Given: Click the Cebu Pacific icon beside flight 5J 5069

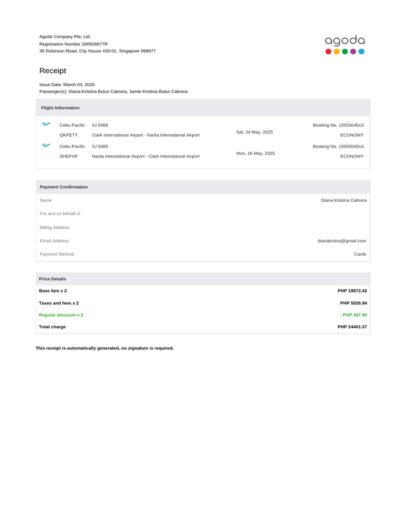Looking at the screenshot, I should [x=46, y=145].
